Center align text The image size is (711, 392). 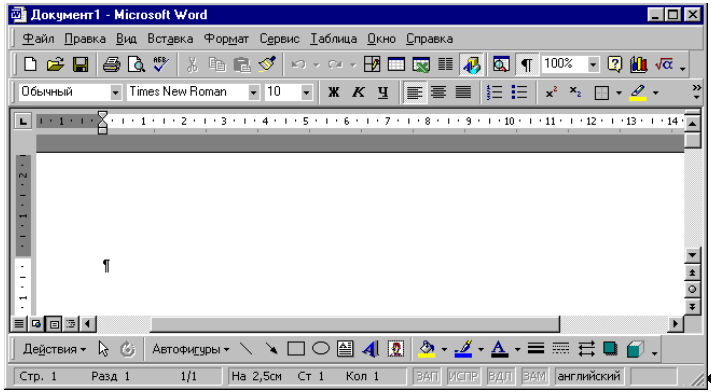438,93
